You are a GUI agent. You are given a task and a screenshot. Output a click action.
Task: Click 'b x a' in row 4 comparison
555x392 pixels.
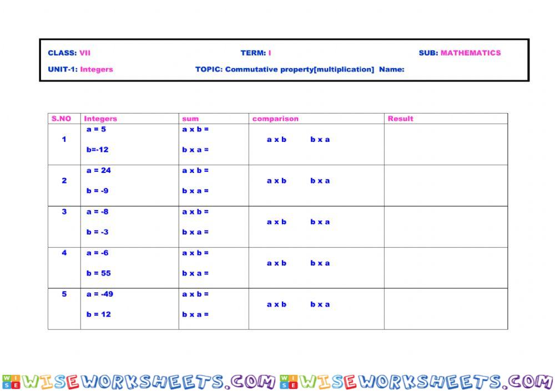pyautogui.click(x=320, y=263)
